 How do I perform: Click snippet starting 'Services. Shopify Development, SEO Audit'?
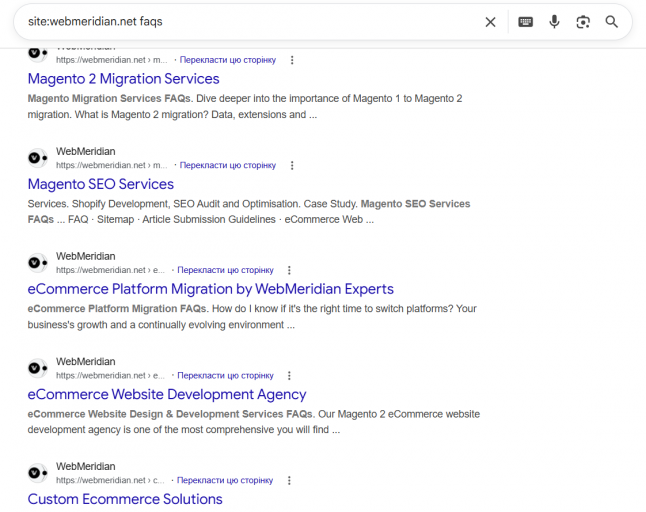click(249, 212)
